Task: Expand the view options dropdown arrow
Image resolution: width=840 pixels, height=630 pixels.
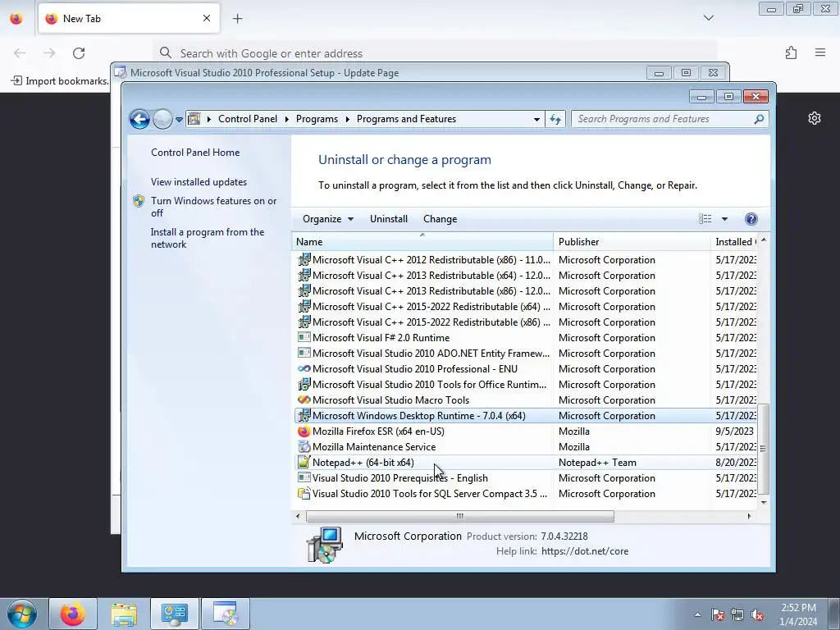Action: point(724,219)
